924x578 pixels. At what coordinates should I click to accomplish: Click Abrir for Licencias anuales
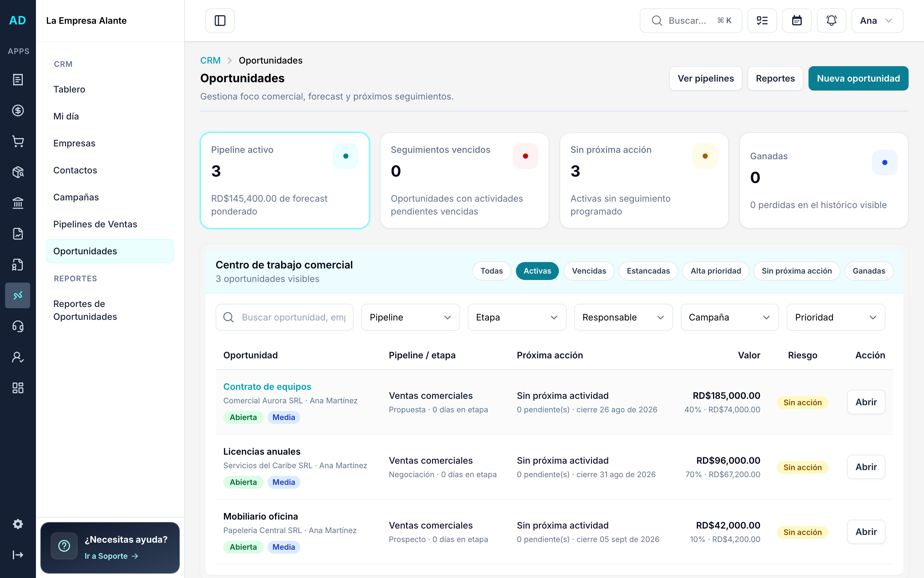[x=866, y=467]
